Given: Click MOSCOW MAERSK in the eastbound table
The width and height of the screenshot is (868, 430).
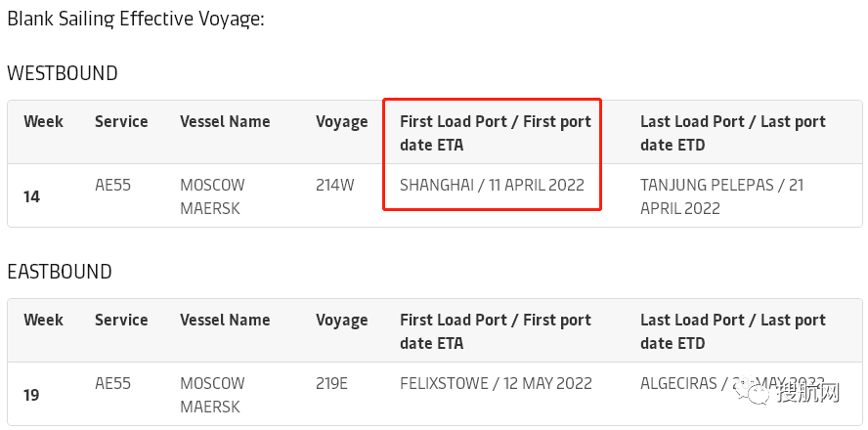Looking at the screenshot, I should coord(212,394).
